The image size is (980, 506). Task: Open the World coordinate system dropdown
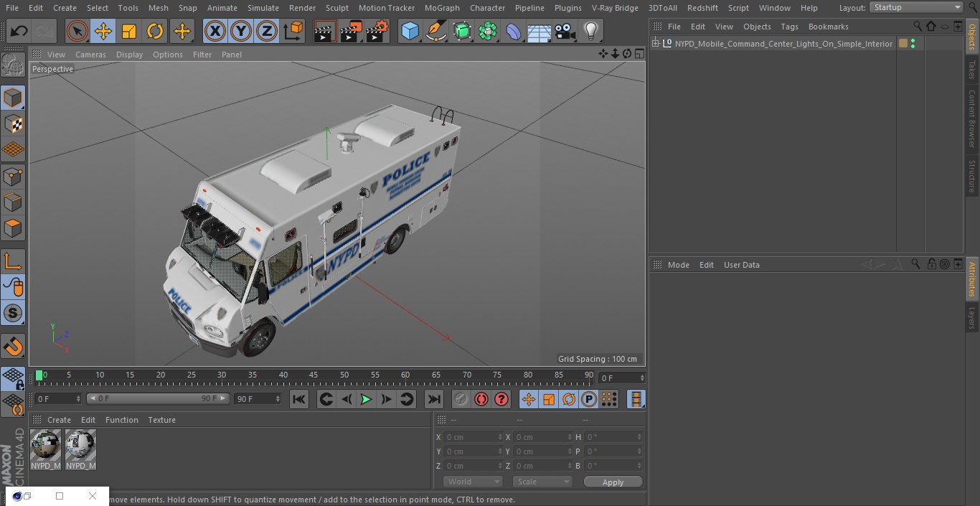(472, 482)
